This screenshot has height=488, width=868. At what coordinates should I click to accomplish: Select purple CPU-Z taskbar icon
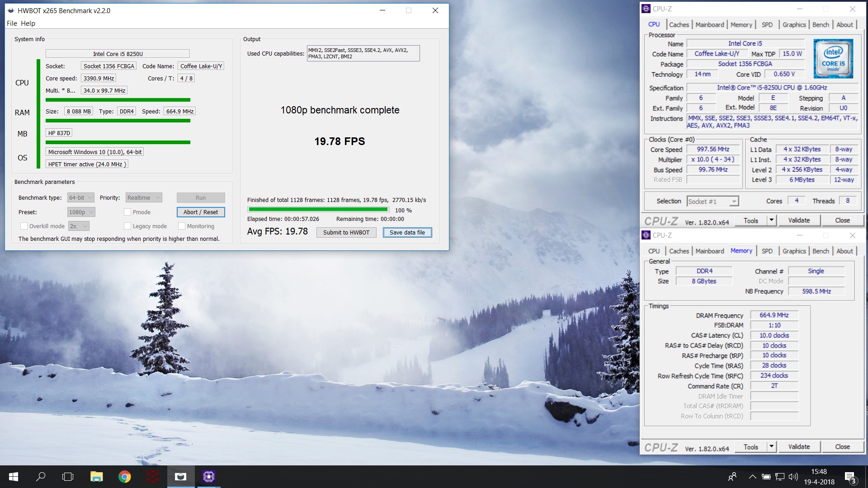[x=208, y=477]
